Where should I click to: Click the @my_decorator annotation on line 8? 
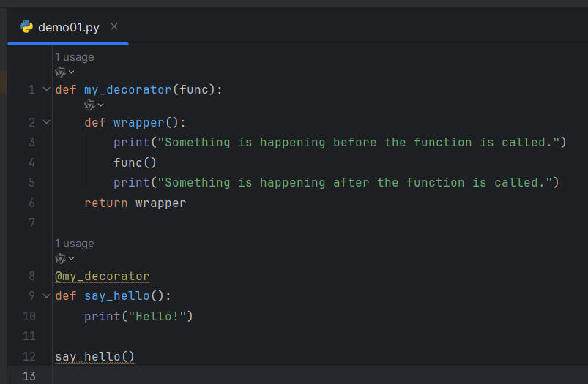pos(103,276)
